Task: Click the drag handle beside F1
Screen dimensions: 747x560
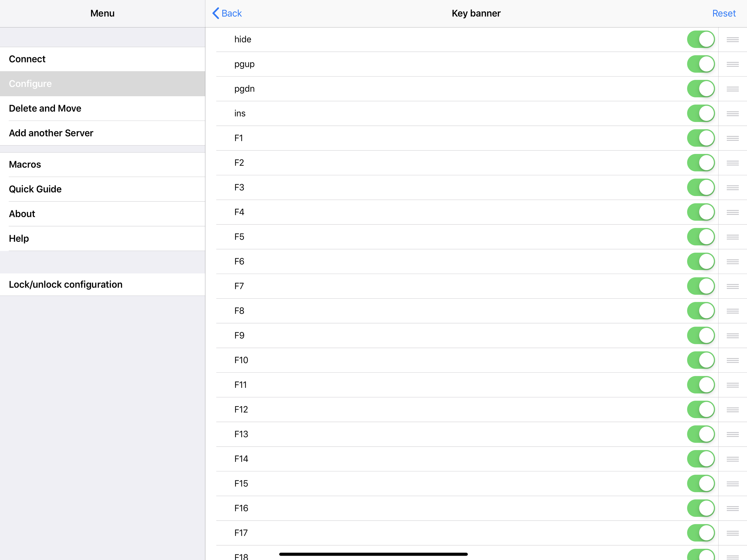Action: tap(732, 138)
